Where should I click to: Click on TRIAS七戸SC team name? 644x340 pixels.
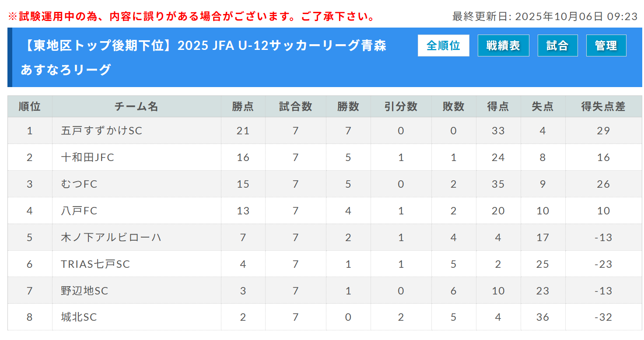(x=95, y=264)
